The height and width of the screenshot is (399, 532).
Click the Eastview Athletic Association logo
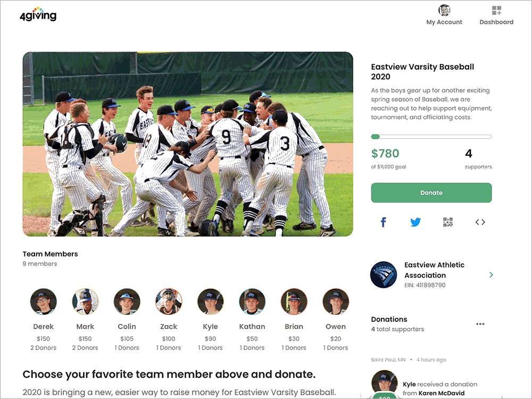coord(384,275)
